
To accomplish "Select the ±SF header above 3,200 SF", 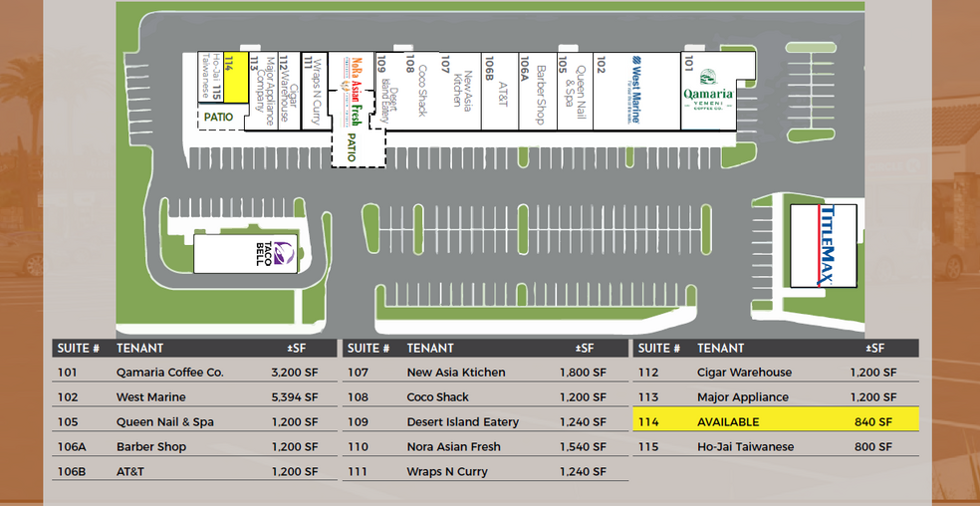I will [x=294, y=349].
